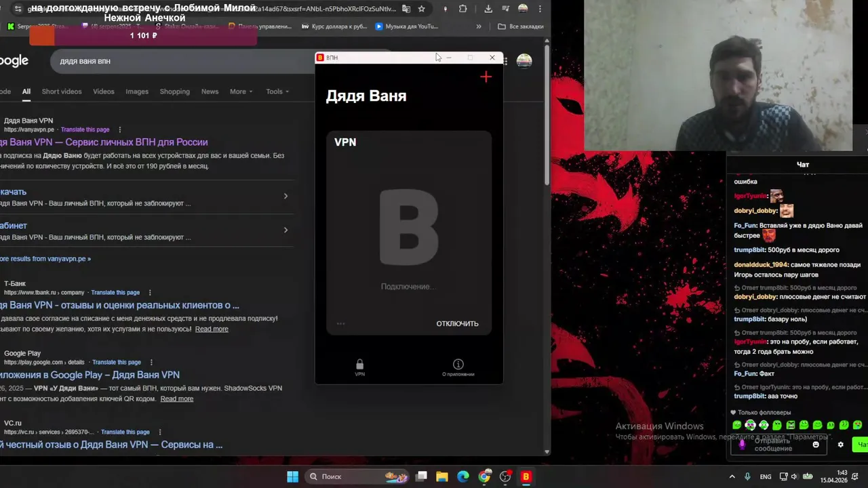Launch Microsoft Edge from taskbar
Screen dimensions: 868x488
[x=463, y=476]
